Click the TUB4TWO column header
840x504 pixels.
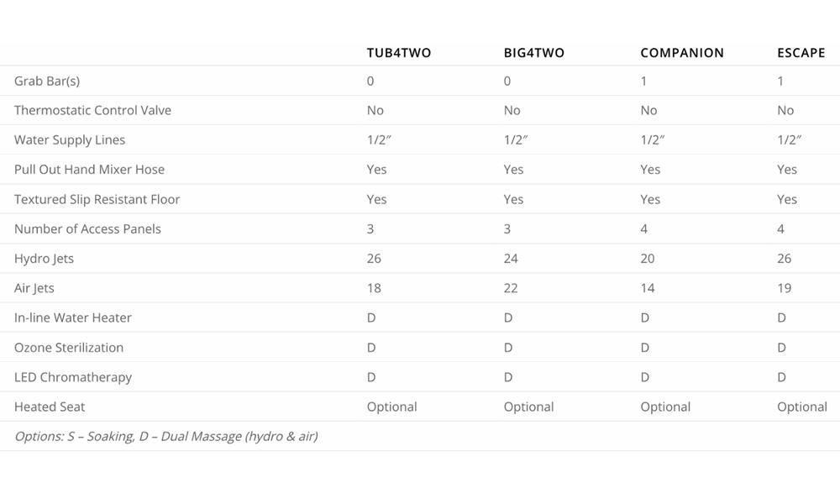[x=398, y=52]
